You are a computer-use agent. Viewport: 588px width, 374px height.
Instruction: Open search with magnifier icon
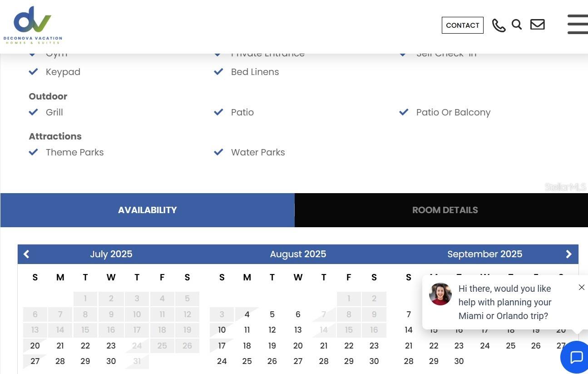coord(517,25)
